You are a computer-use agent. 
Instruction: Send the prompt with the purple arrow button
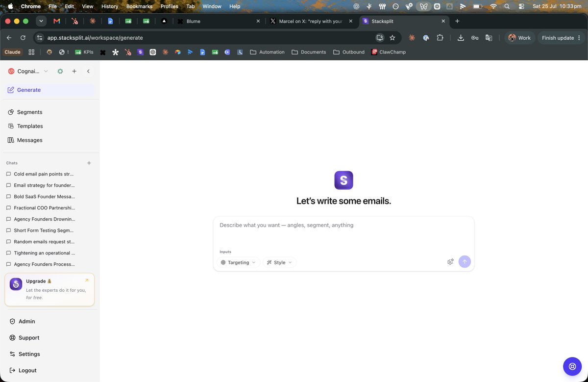tap(465, 262)
